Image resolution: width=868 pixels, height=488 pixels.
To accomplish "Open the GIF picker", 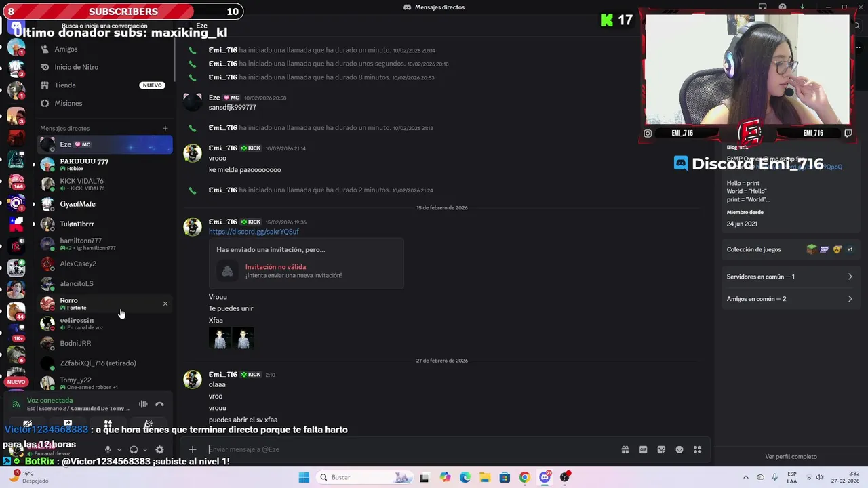I will (643, 449).
